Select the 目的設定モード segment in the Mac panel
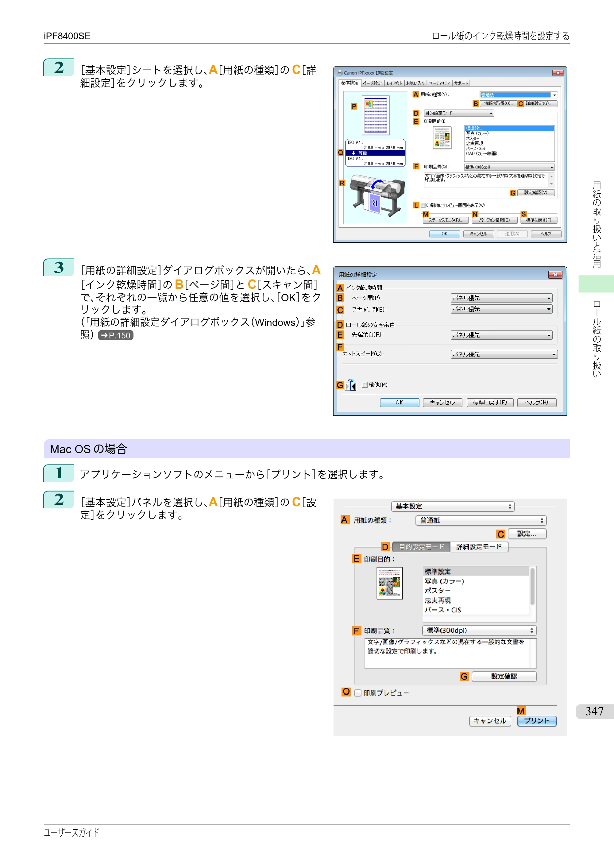Image resolution: width=614 pixels, height=868 pixels. [421, 547]
